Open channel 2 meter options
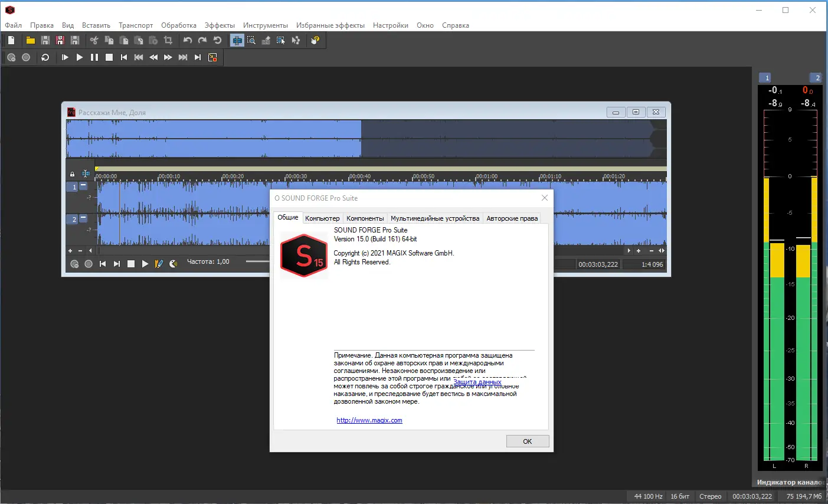The height and width of the screenshot is (504, 828). 817,77
